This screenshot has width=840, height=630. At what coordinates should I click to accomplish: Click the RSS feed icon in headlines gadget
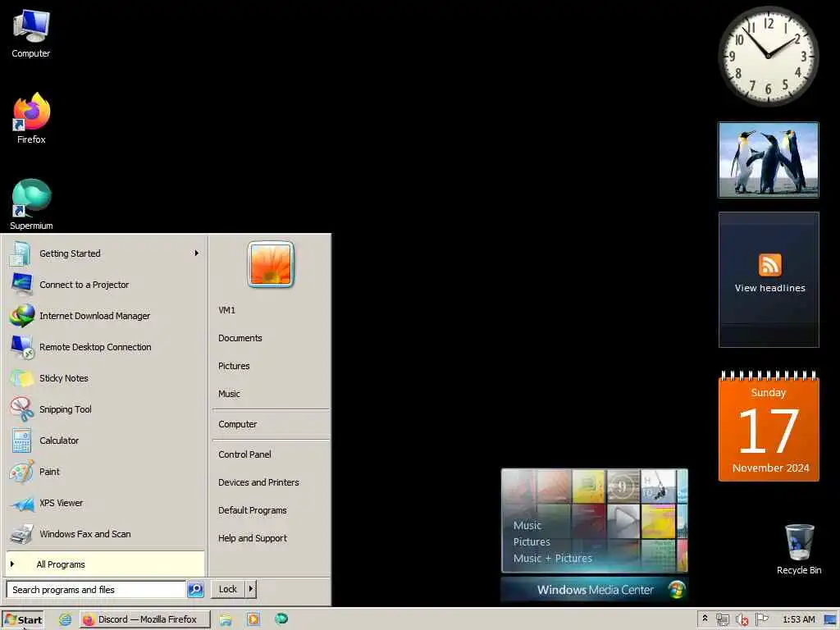[x=769, y=265]
